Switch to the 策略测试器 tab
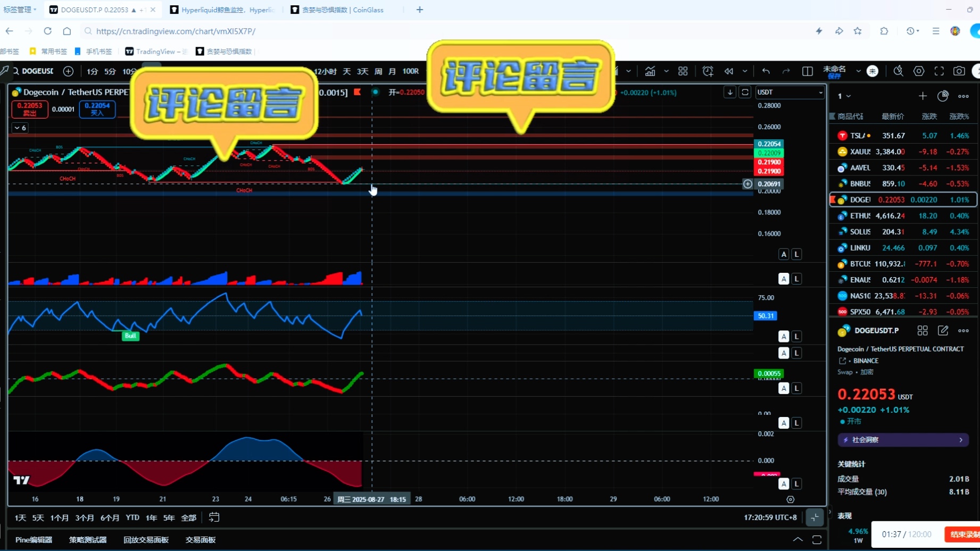 click(88, 540)
